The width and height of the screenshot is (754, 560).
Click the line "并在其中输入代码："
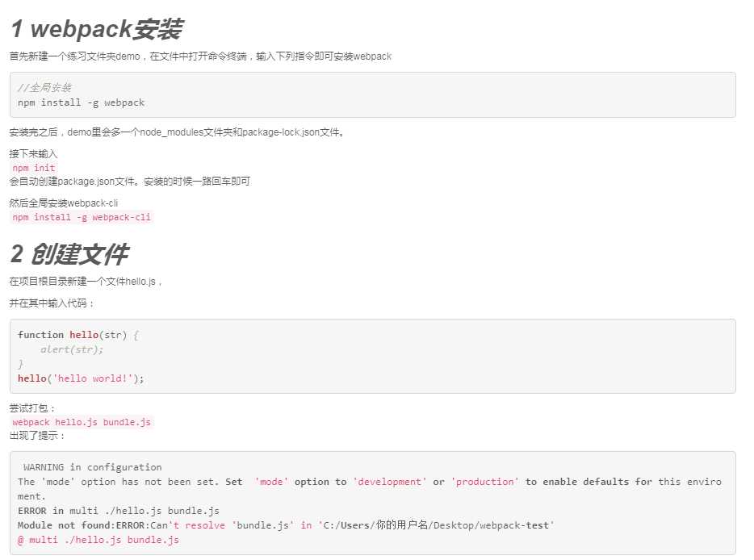52,303
